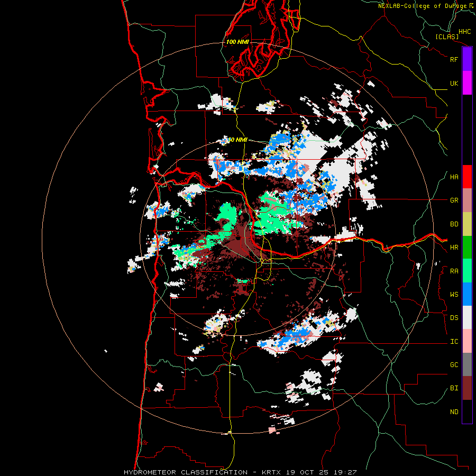Click the RF purple color swatch
The width and height of the screenshot is (476, 476).
[467, 59]
